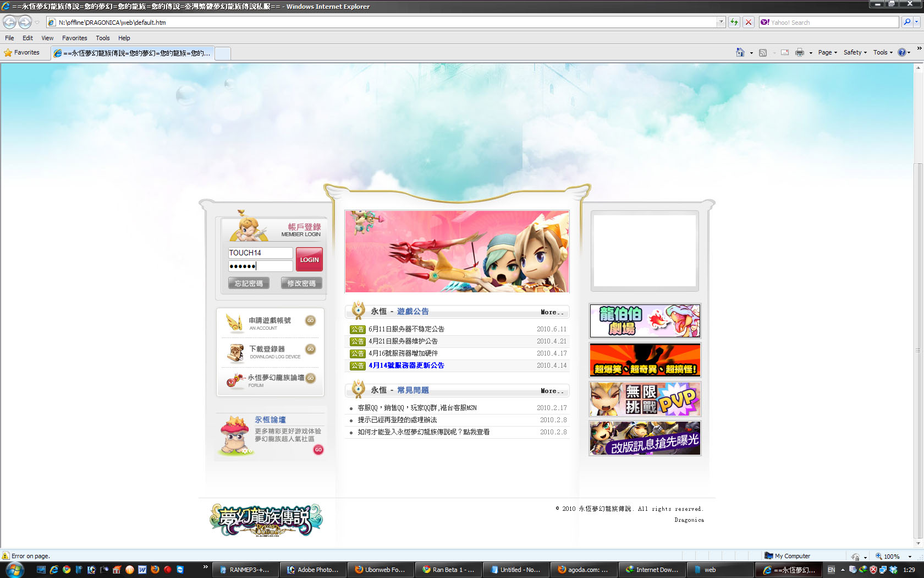
Task: Open the Favorites menu in menu bar
Action: pyautogui.click(x=75, y=38)
